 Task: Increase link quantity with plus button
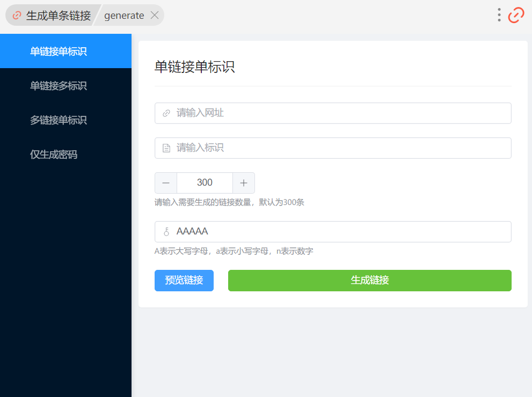244,183
